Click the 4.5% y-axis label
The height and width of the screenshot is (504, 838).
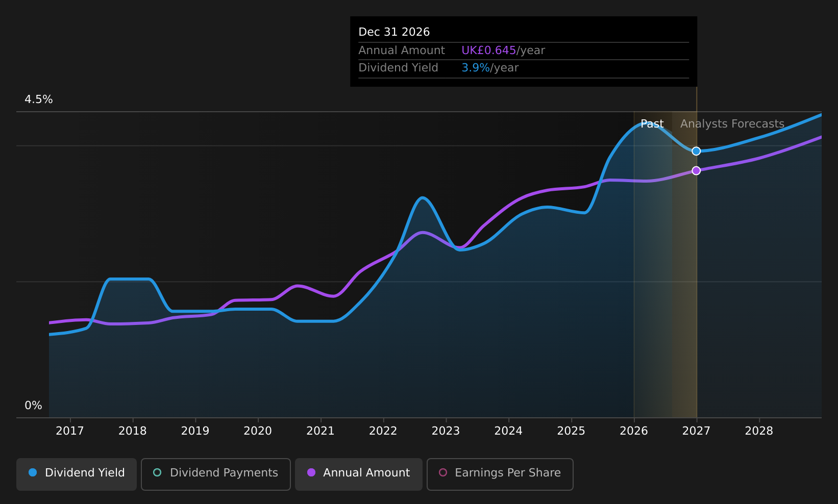(39, 99)
